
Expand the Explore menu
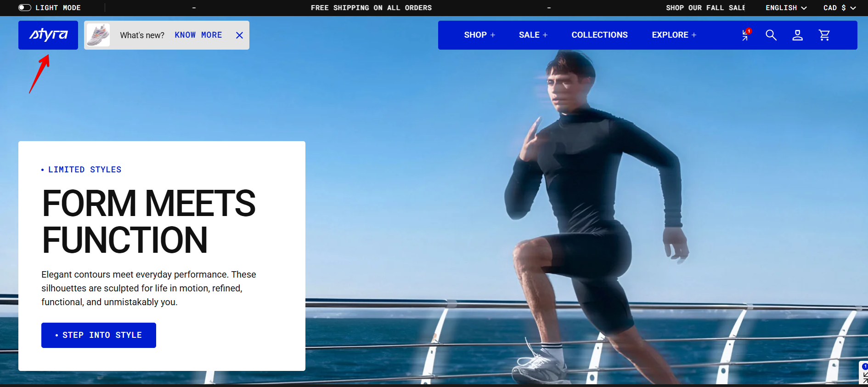674,35
